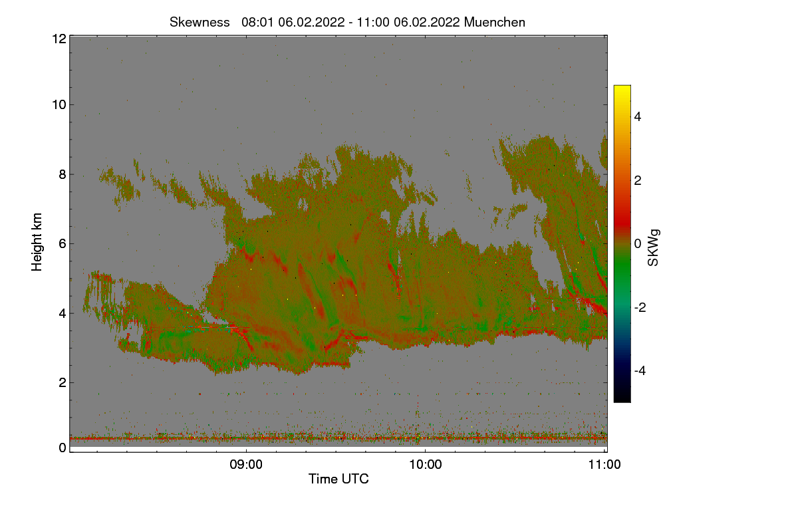Viewport: 798px width, 532px height.
Task: Click the 'SKWg' colorbar label
Action: point(653,247)
